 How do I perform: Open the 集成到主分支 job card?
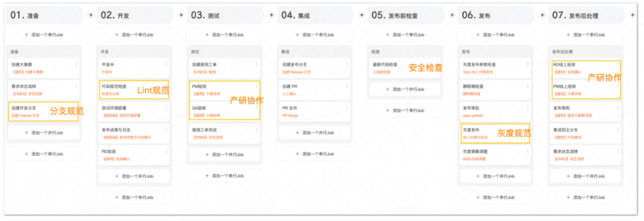[586, 133]
